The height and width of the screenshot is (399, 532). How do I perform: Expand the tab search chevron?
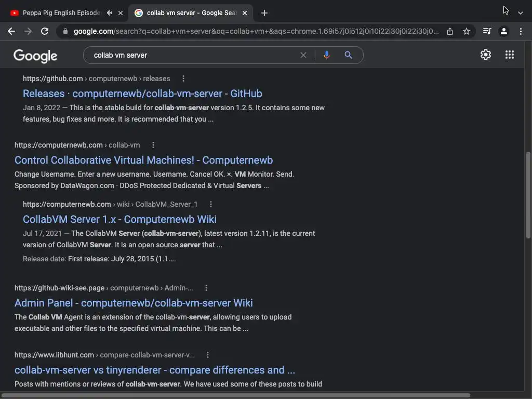tap(521, 13)
